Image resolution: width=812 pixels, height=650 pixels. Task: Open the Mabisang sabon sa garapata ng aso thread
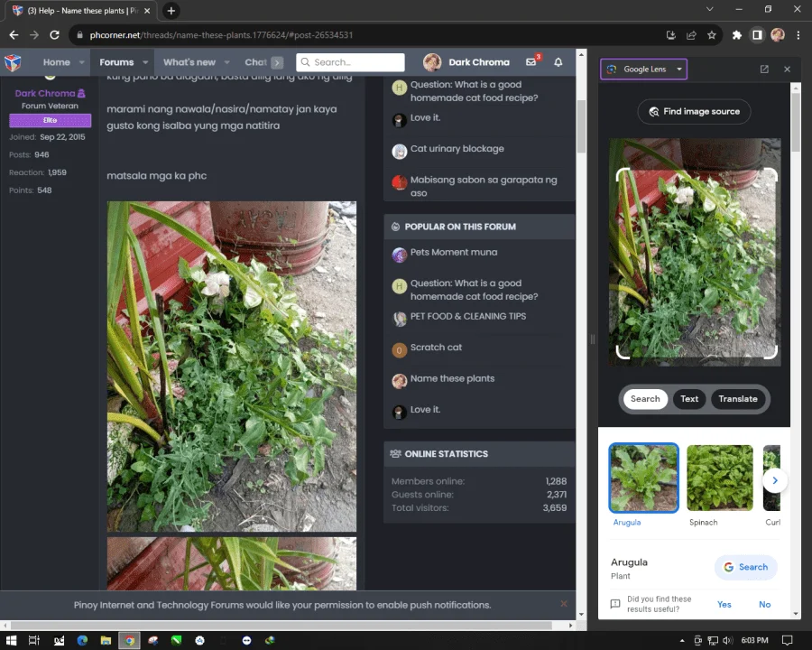[x=484, y=186]
